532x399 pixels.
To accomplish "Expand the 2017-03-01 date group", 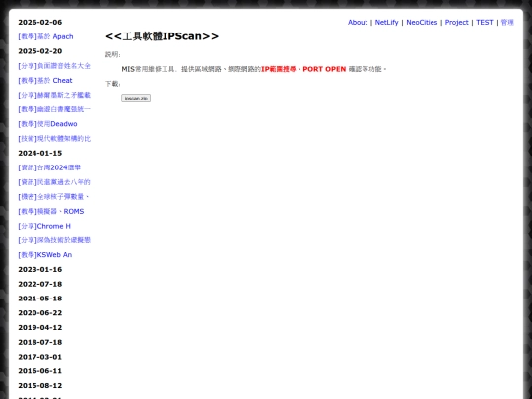I will (x=40, y=357).
